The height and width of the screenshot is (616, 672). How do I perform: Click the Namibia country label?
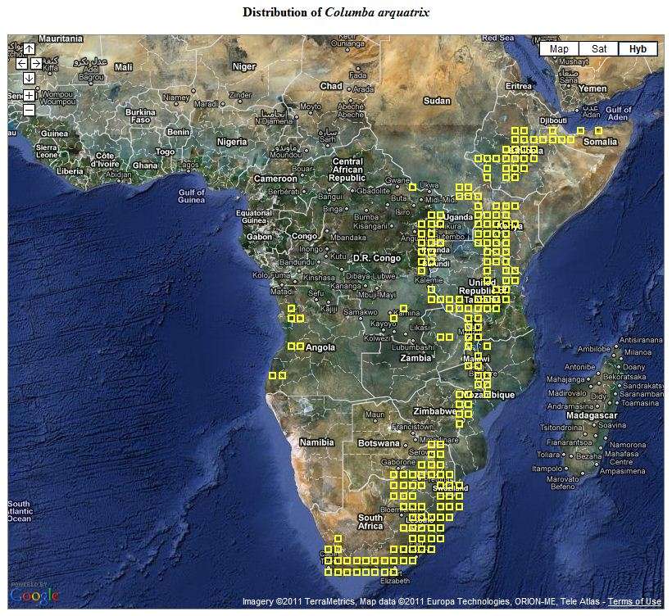click(316, 442)
